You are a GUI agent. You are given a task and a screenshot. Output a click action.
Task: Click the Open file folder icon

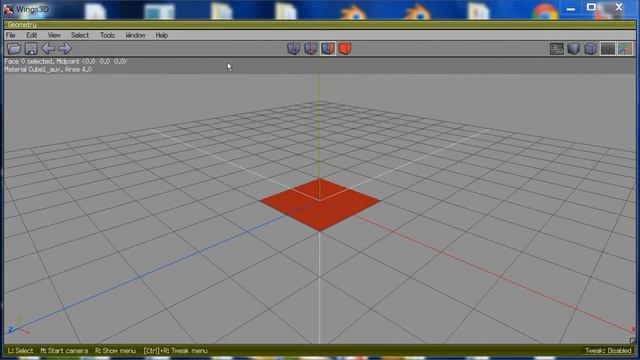pyautogui.click(x=14, y=49)
